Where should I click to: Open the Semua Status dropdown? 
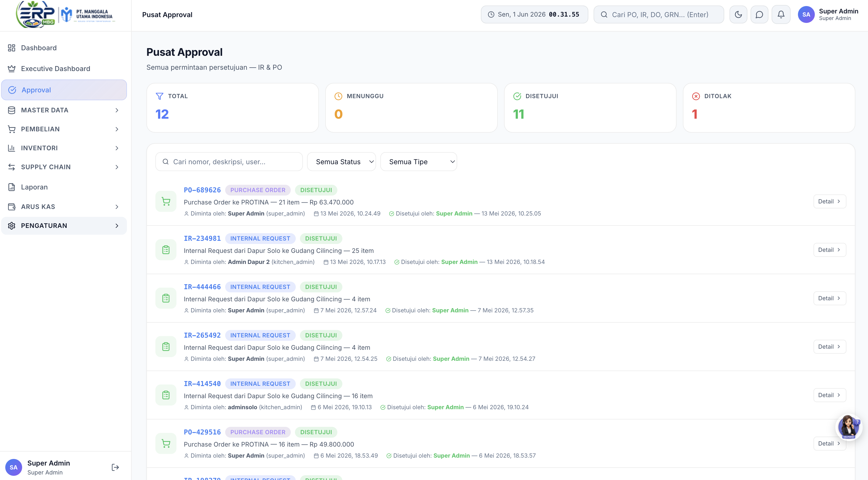(x=341, y=162)
